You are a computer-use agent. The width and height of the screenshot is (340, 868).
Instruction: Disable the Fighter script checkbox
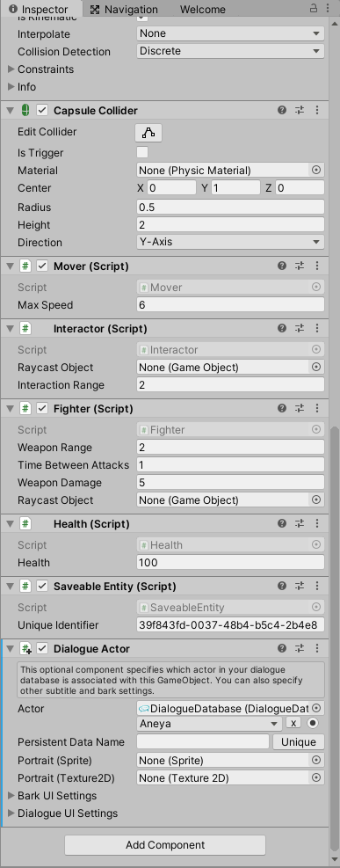(41, 409)
